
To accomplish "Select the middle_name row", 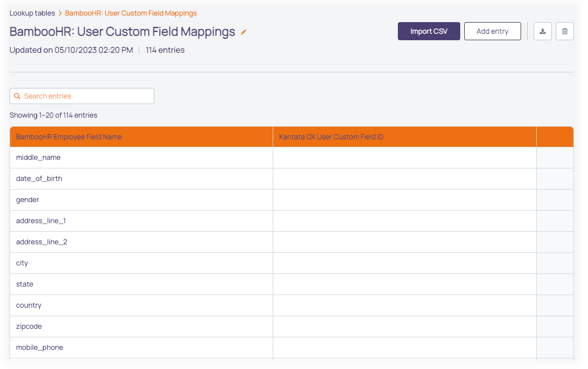I will click(291, 158).
